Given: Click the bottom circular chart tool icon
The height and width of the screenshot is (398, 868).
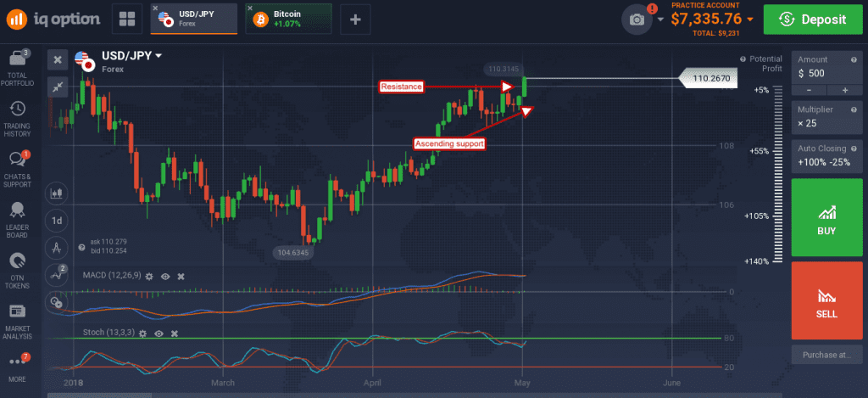Looking at the screenshot, I should pyautogui.click(x=57, y=301).
